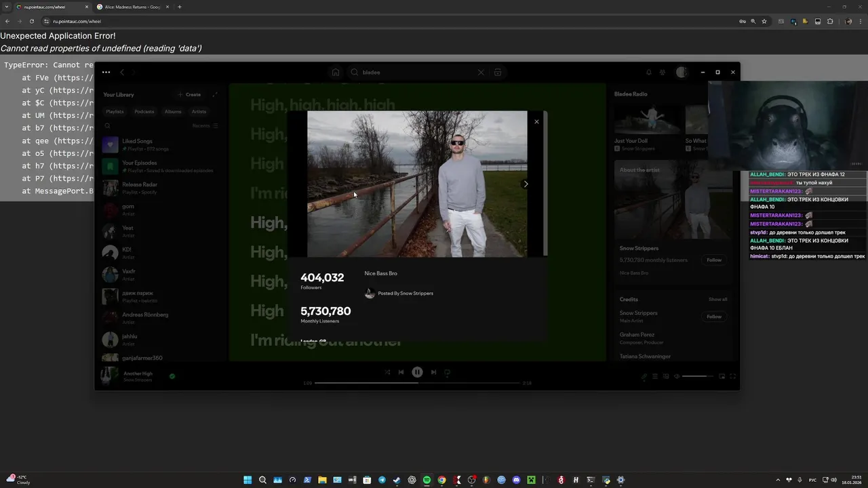This screenshot has height=488, width=868.
Task: Skip to next track
Action: point(433,372)
